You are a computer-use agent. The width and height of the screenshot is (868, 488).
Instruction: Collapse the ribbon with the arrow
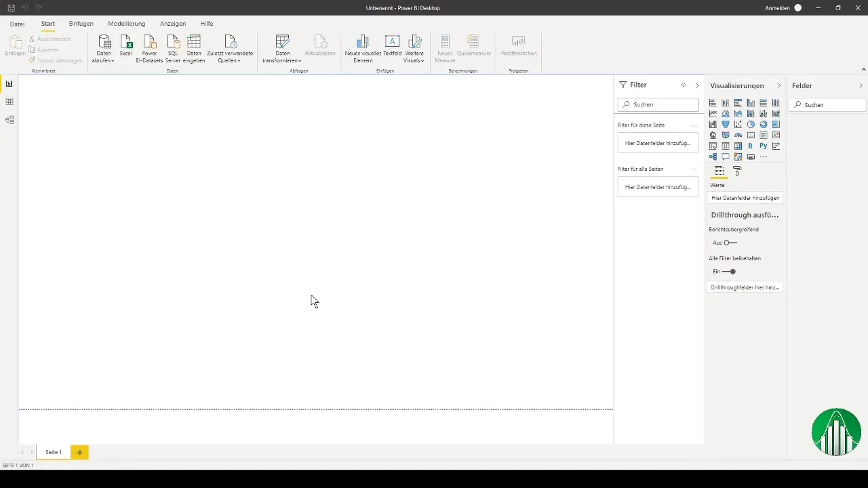pyautogui.click(x=863, y=69)
